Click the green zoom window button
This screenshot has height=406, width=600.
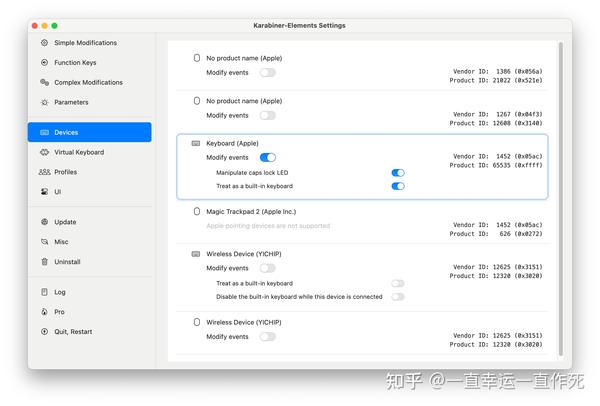54,26
